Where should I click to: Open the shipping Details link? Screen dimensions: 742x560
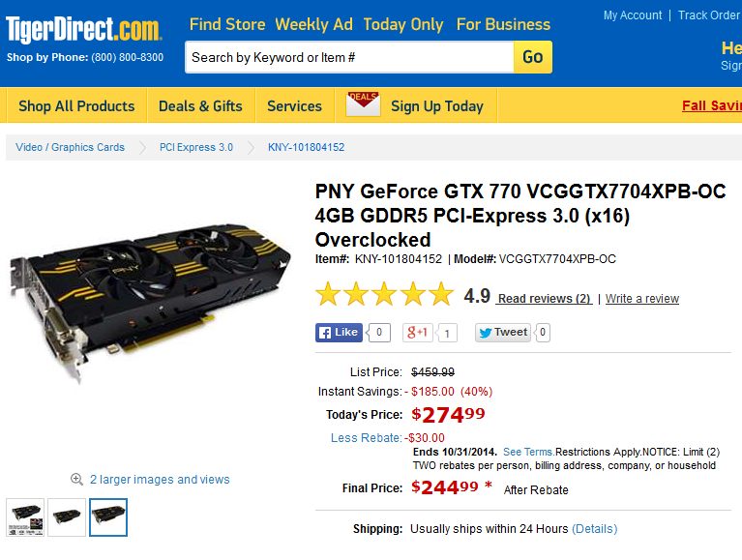pos(594,529)
